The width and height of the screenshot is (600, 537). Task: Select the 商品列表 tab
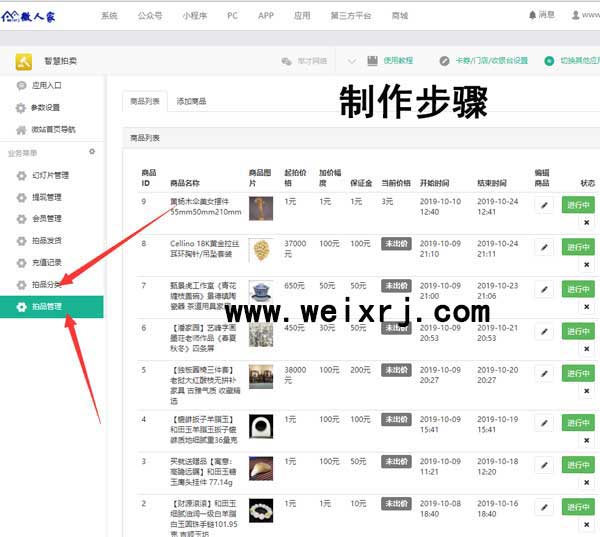145,101
